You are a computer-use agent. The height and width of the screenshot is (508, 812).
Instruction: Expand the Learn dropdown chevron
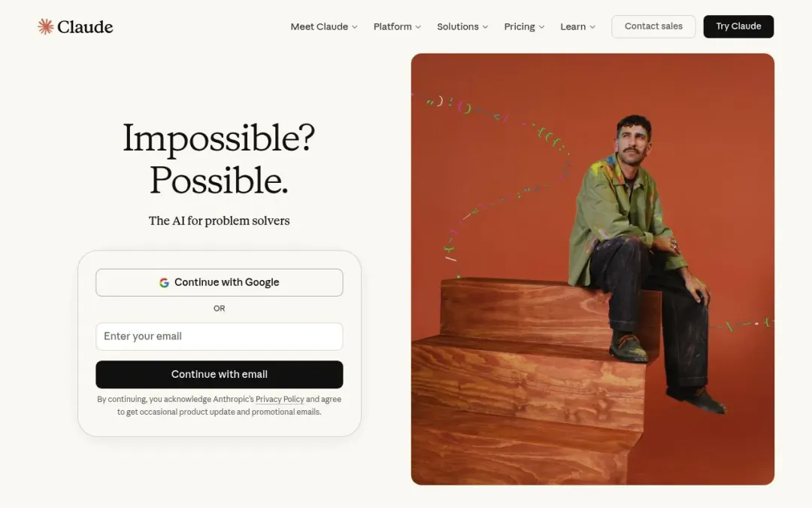[592, 27]
